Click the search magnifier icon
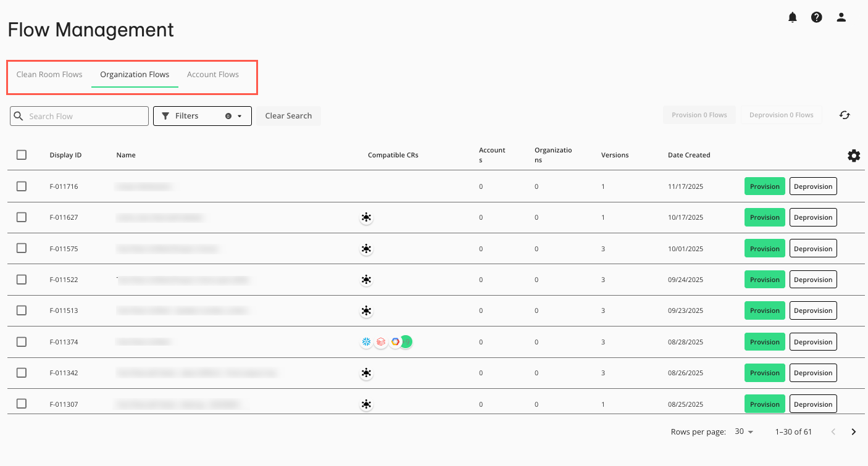This screenshot has height=466, width=868. [x=19, y=116]
